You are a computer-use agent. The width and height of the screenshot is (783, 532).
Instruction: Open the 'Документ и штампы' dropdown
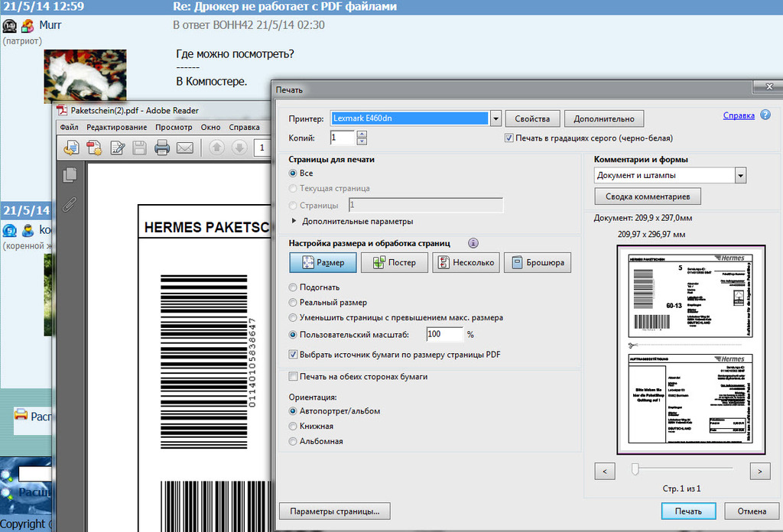point(740,175)
